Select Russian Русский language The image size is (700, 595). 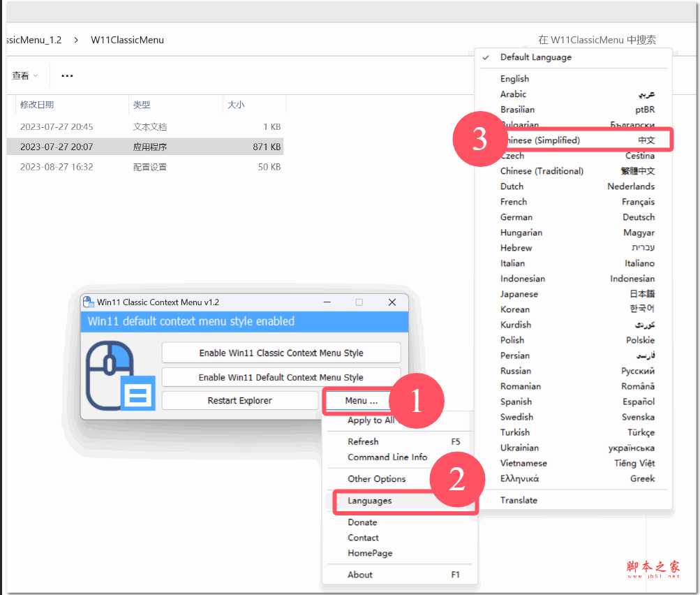pyautogui.click(x=573, y=372)
